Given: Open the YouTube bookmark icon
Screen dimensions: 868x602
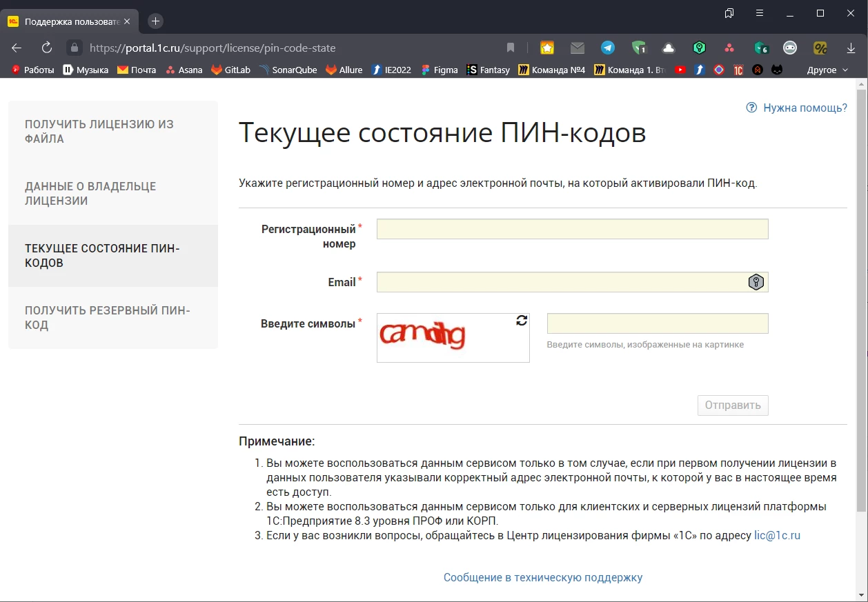Looking at the screenshot, I should point(680,70).
